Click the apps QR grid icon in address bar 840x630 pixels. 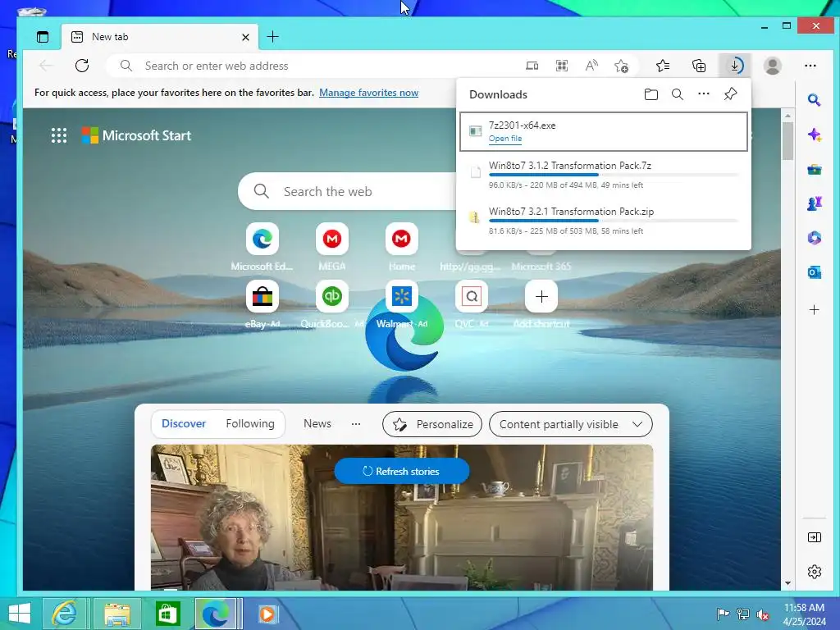pyautogui.click(x=561, y=66)
